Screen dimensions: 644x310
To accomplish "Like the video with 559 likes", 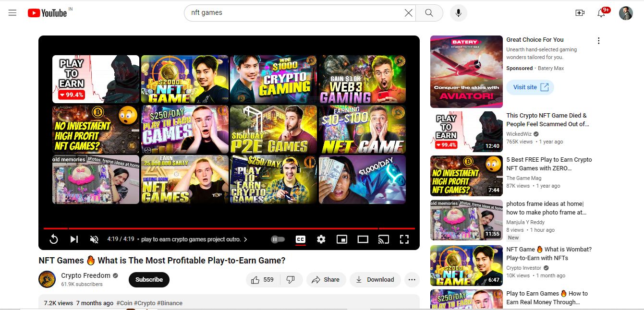I will click(x=262, y=279).
